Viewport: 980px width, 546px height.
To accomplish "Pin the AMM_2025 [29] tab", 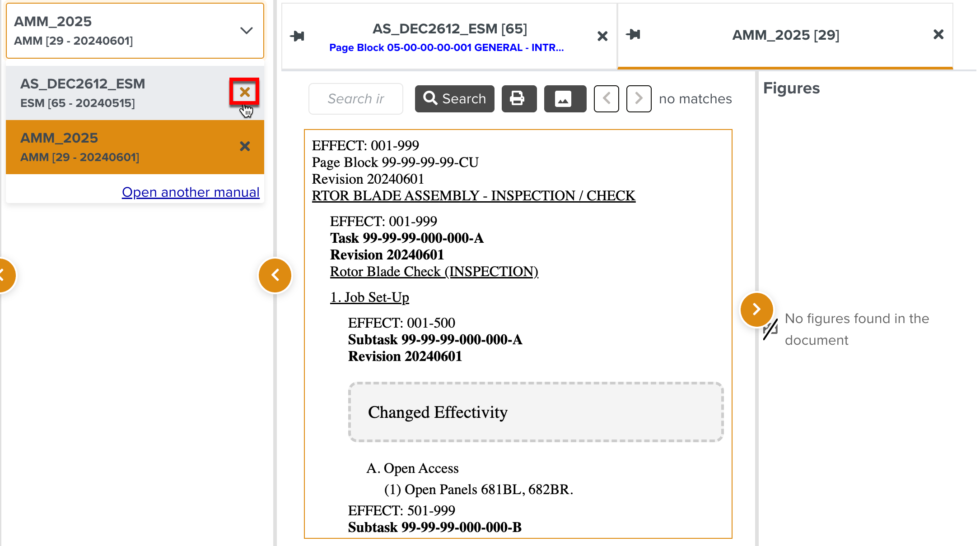I will tap(633, 34).
